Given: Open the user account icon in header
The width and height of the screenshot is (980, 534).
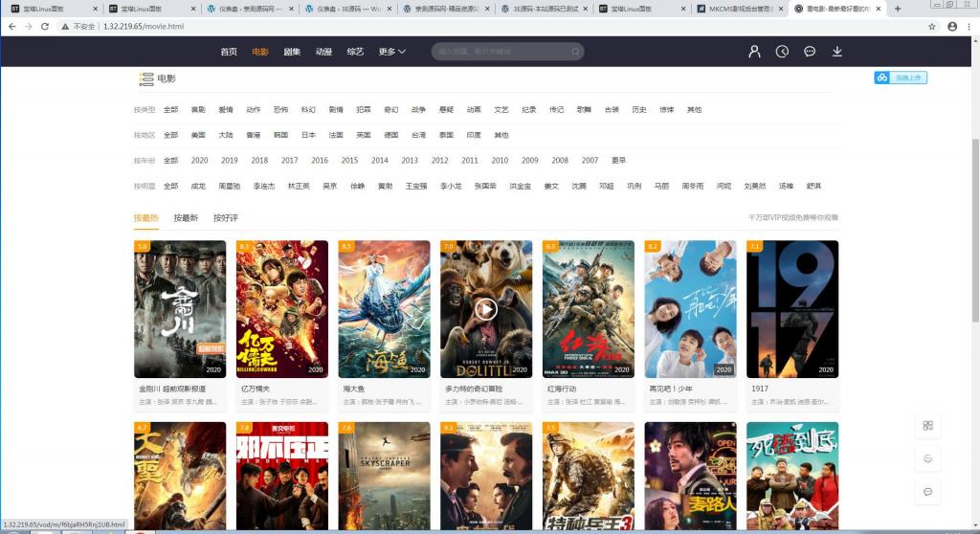Looking at the screenshot, I should 754,52.
